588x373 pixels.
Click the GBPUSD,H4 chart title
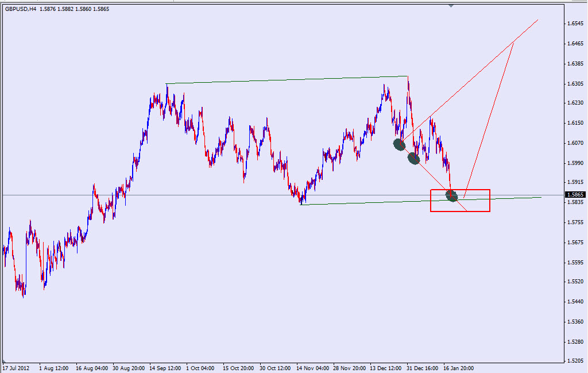[x=21, y=9]
